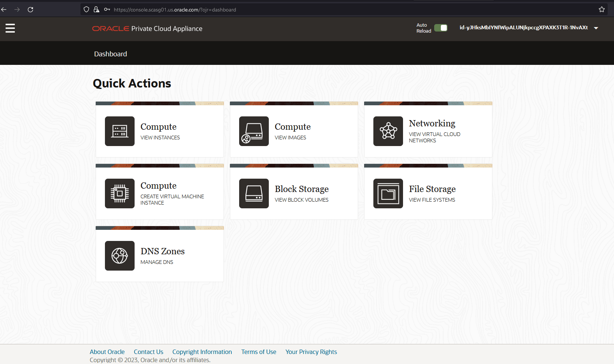Expand the user profile dropdown arrow
Viewport: 614px width, 364px height.
coord(596,28)
